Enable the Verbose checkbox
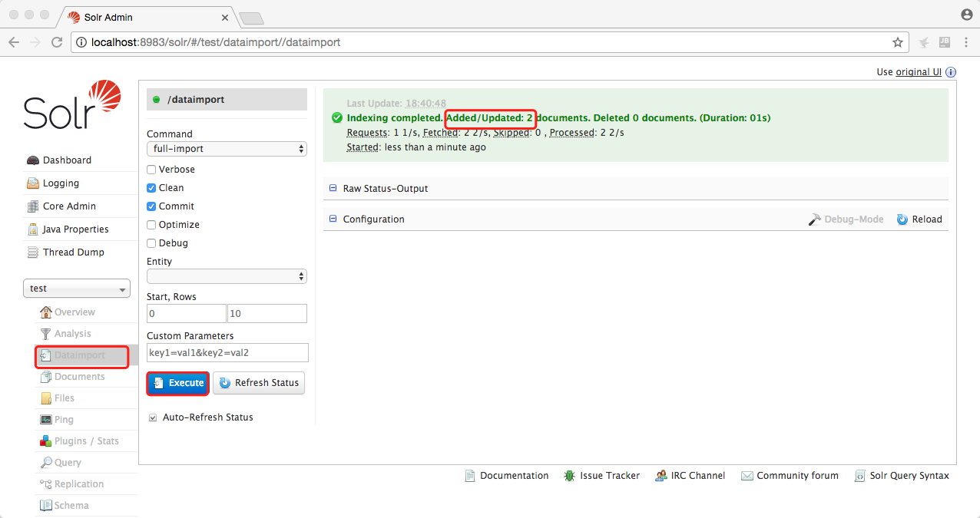Image resolution: width=980 pixels, height=518 pixels. click(151, 170)
